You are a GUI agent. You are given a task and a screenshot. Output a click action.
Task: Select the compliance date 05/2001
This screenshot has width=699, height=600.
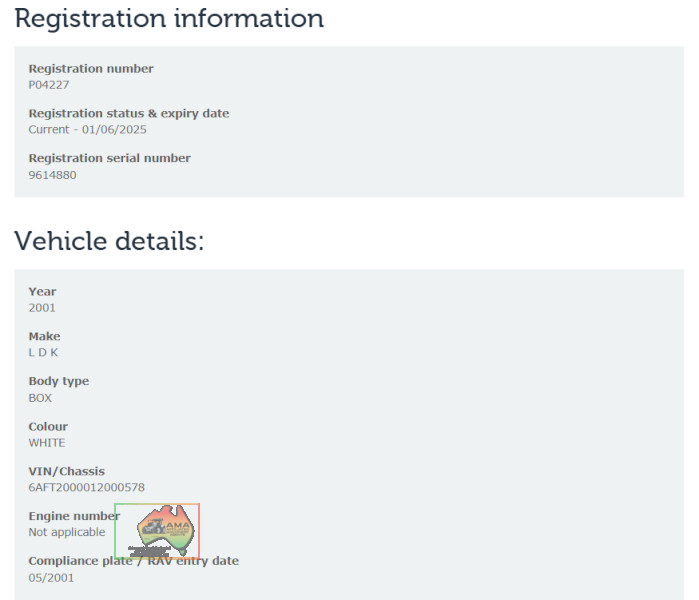point(50,577)
